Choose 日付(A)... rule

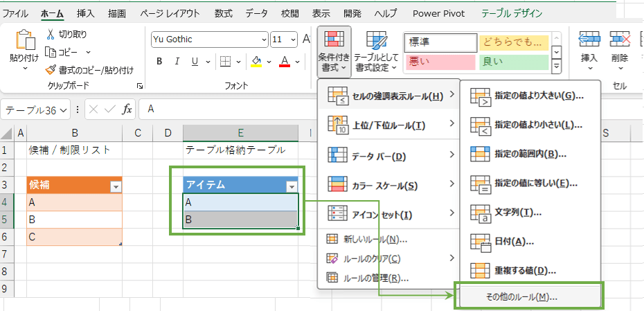(530, 242)
